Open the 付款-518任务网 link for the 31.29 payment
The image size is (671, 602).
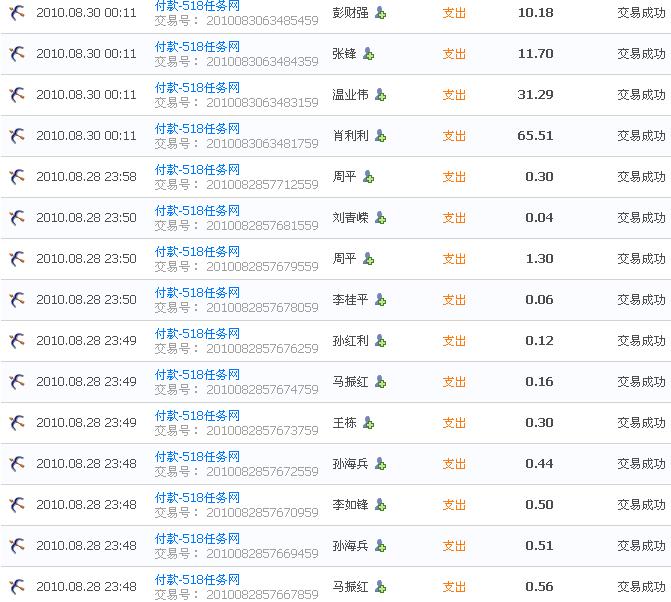[197, 88]
